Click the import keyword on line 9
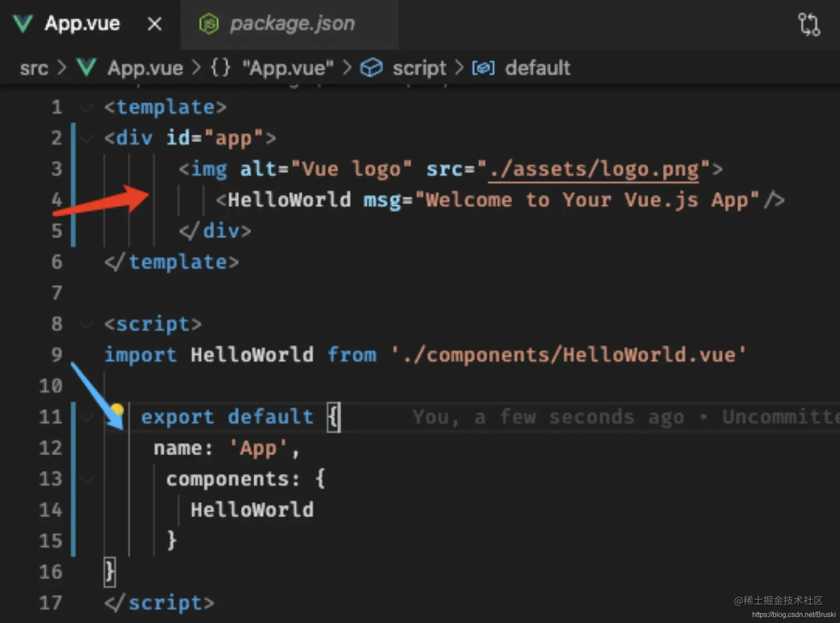This screenshot has height=623, width=840. tap(141, 355)
